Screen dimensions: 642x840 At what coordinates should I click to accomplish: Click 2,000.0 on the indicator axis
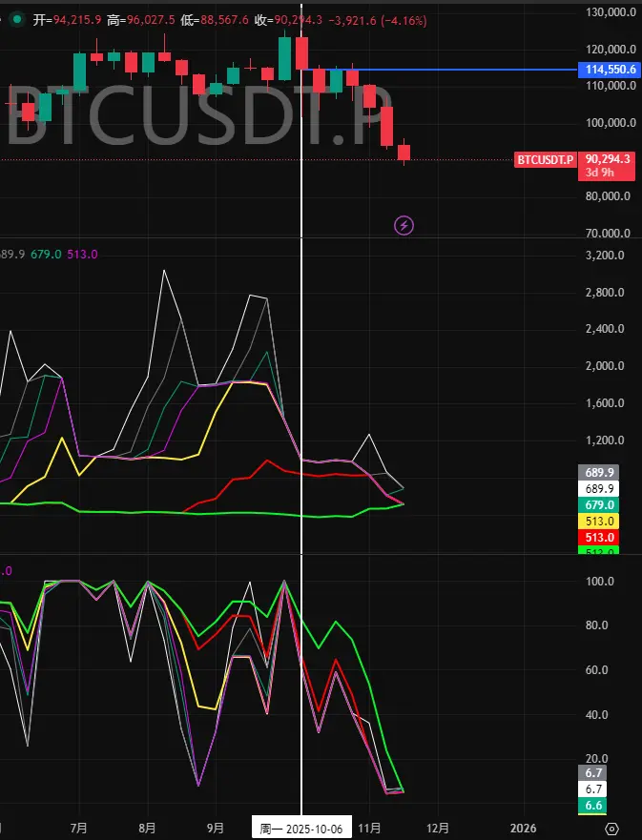coord(605,366)
